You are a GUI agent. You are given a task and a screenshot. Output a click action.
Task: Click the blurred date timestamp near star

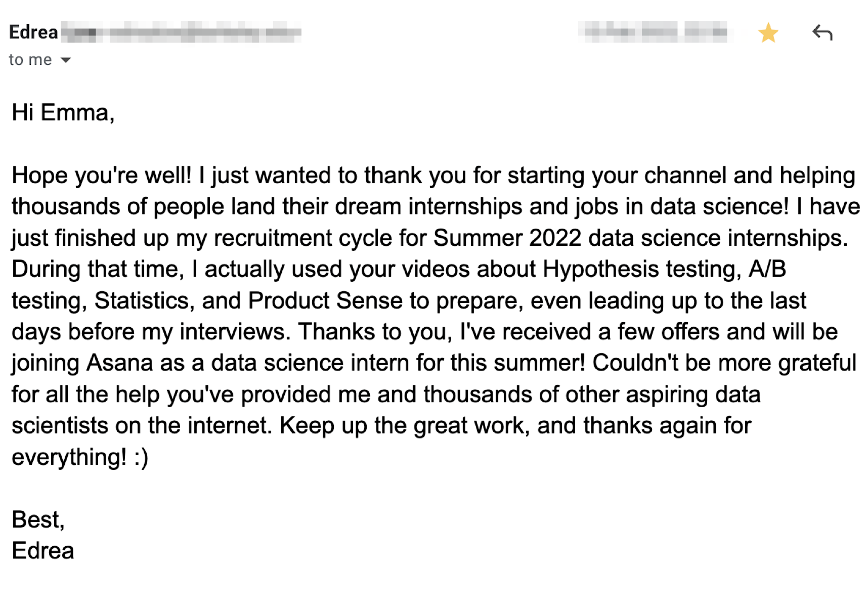[x=654, y=32]
